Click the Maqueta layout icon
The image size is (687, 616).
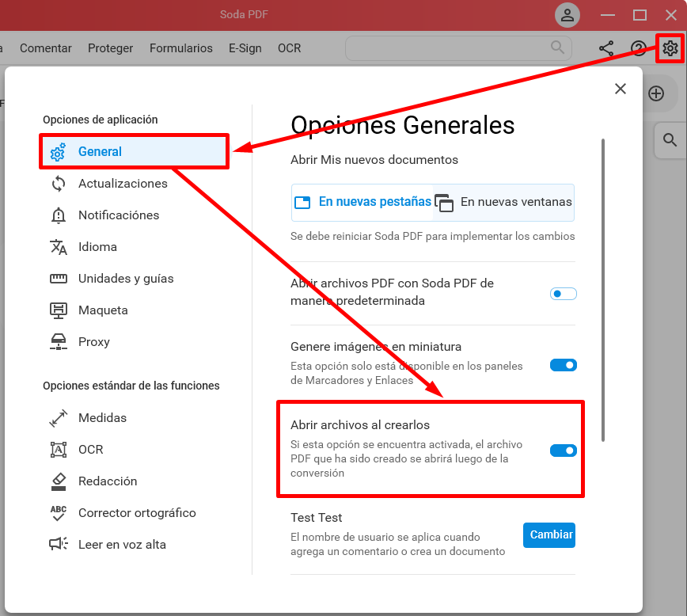pos(59,310)
